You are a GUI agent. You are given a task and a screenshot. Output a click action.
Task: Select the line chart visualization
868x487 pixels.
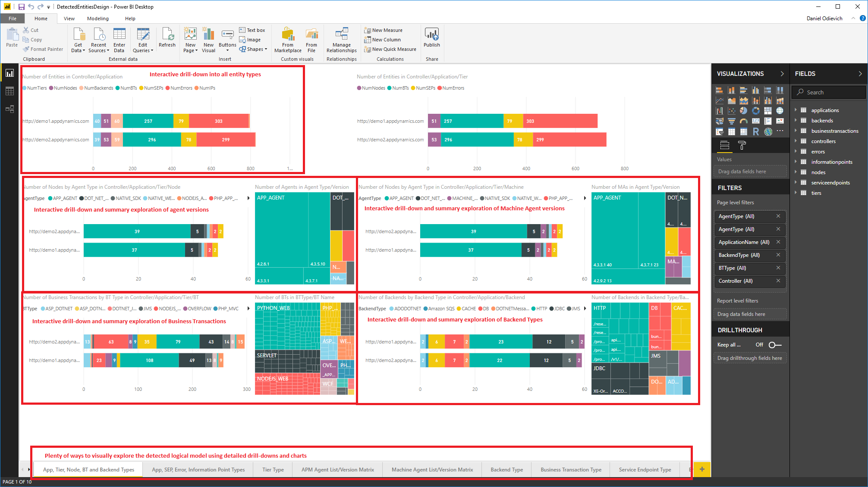click(719, 100)
